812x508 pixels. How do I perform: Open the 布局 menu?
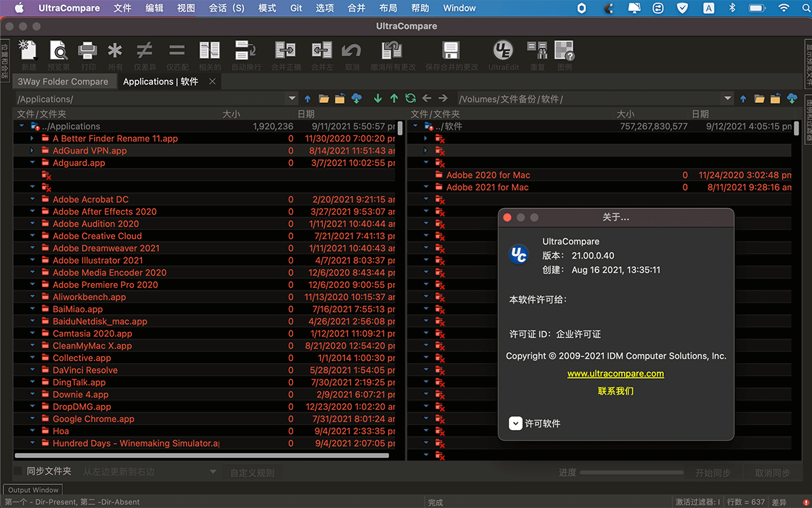(x=388, y=8)
